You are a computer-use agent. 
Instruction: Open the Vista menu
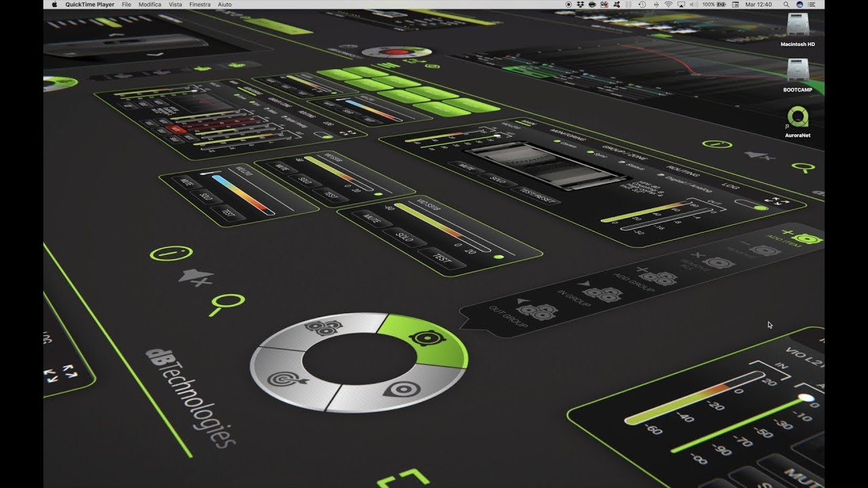[x=175, y=4]
